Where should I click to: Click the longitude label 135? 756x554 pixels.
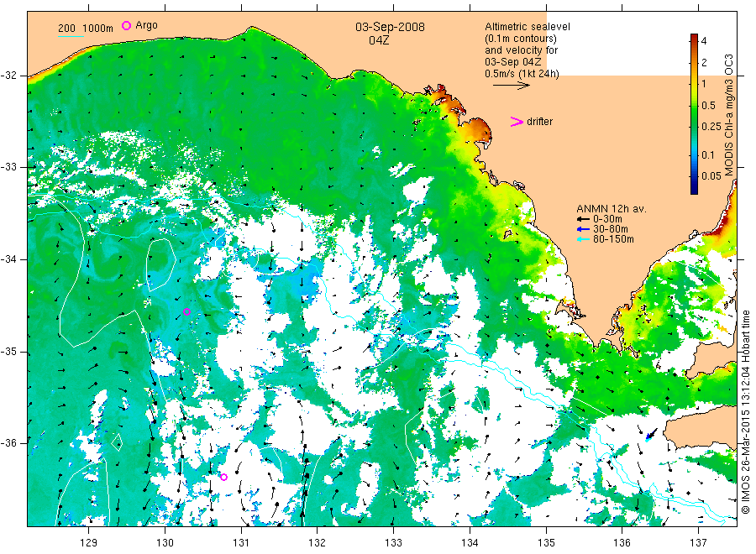[546, 543]
